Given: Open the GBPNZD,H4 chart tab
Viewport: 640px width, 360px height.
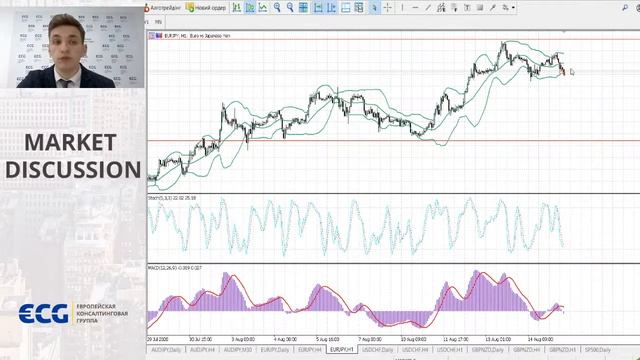Looking at the screenshot, I should coord(527,350).
